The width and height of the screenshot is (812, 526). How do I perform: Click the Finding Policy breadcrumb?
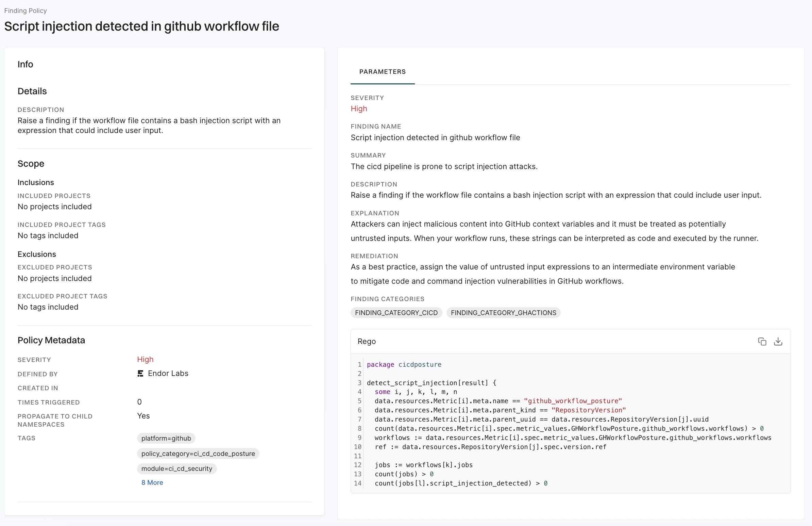(26, 11)
